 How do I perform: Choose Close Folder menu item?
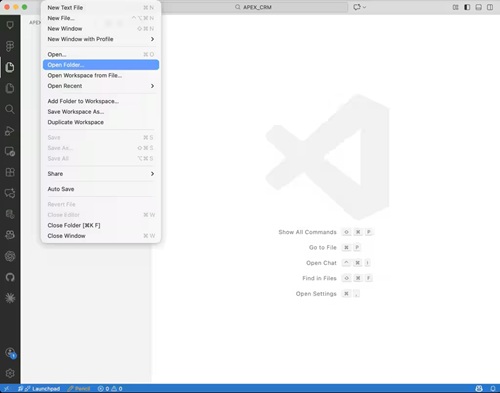[101, 225]
